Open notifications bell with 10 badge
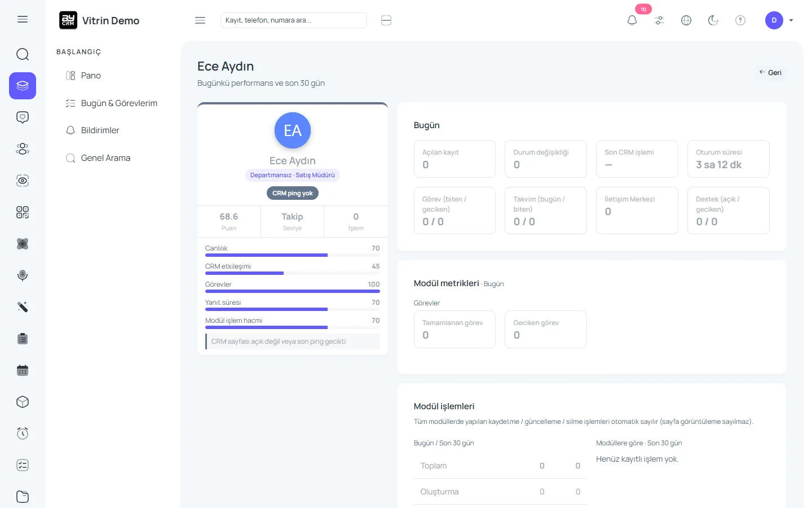 click(x=632, y=20)
